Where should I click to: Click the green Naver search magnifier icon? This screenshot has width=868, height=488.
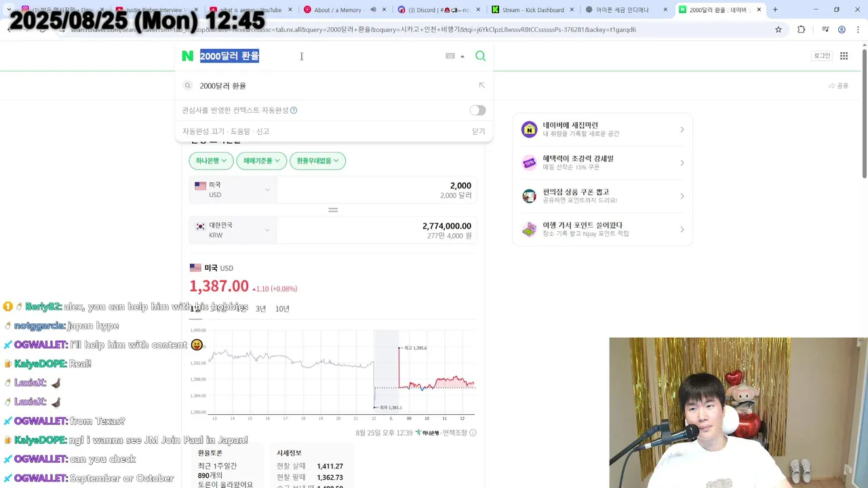click(480, 56)
